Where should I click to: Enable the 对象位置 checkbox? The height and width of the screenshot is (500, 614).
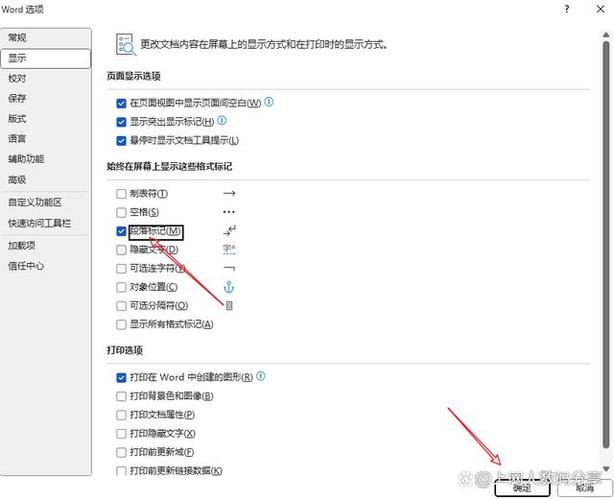point(121,287)
